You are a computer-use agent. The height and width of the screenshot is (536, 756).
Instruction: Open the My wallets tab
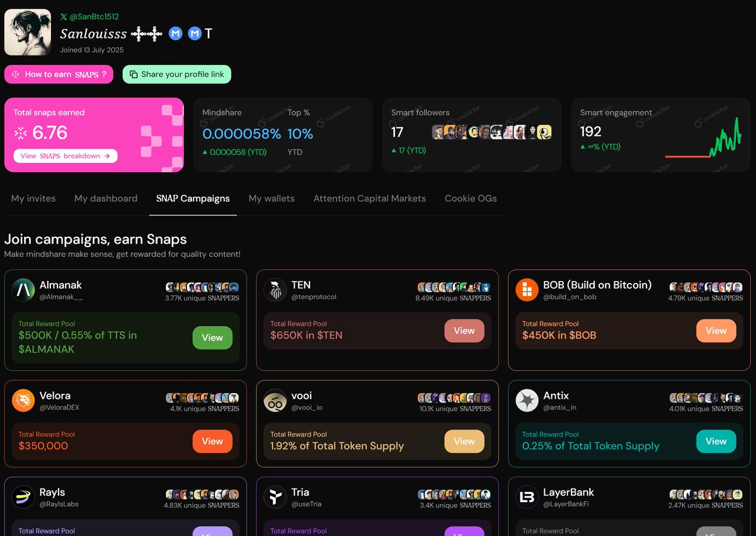[x=272, y=198]
